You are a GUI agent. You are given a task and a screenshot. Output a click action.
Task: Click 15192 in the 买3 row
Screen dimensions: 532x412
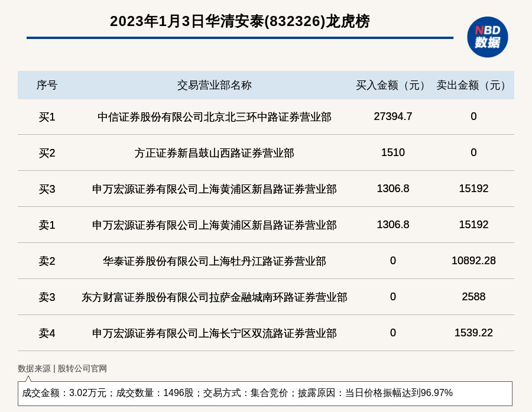(x=473, y=189)
